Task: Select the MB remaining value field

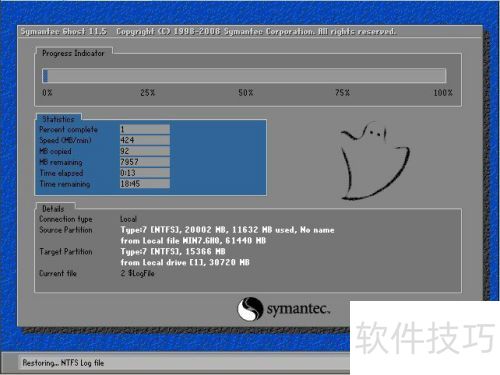Action: (x=145, y=162)
